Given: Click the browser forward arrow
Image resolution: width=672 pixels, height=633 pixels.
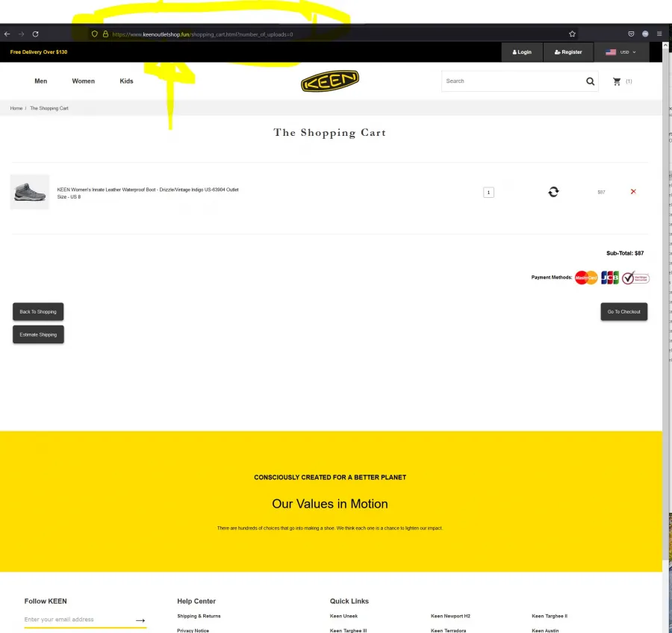Looking at the screenshot, I should coord(22,34).
